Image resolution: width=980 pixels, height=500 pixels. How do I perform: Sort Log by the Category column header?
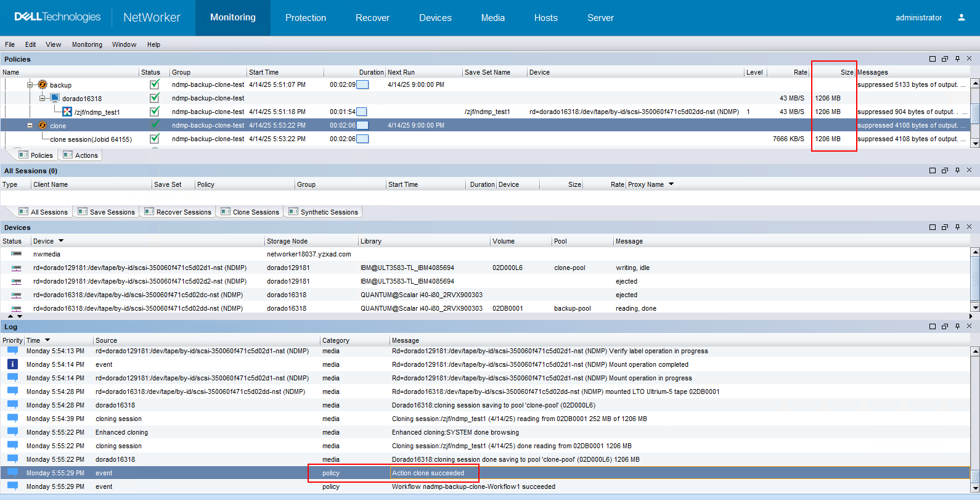[355, 340]
